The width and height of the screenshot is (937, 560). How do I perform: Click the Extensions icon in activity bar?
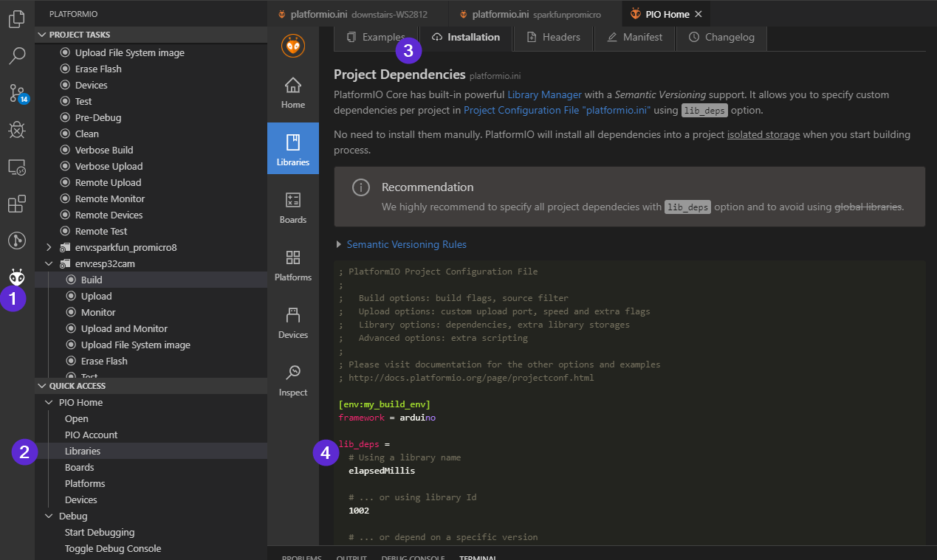(x=16, y=204)
